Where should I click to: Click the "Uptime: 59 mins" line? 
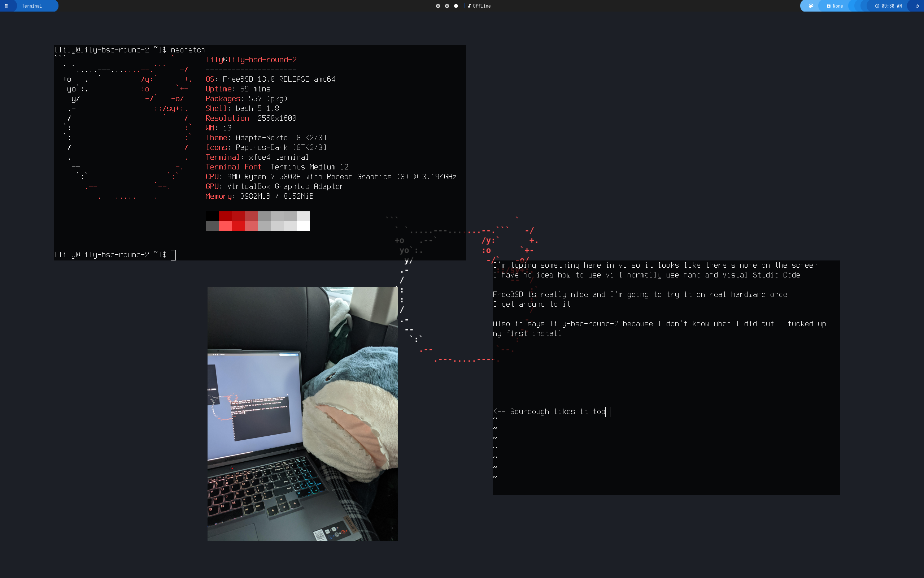238,89
